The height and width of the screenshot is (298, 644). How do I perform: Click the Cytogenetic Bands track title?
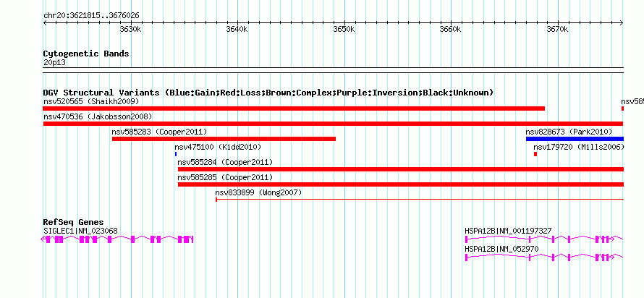[x=86, y=54]
